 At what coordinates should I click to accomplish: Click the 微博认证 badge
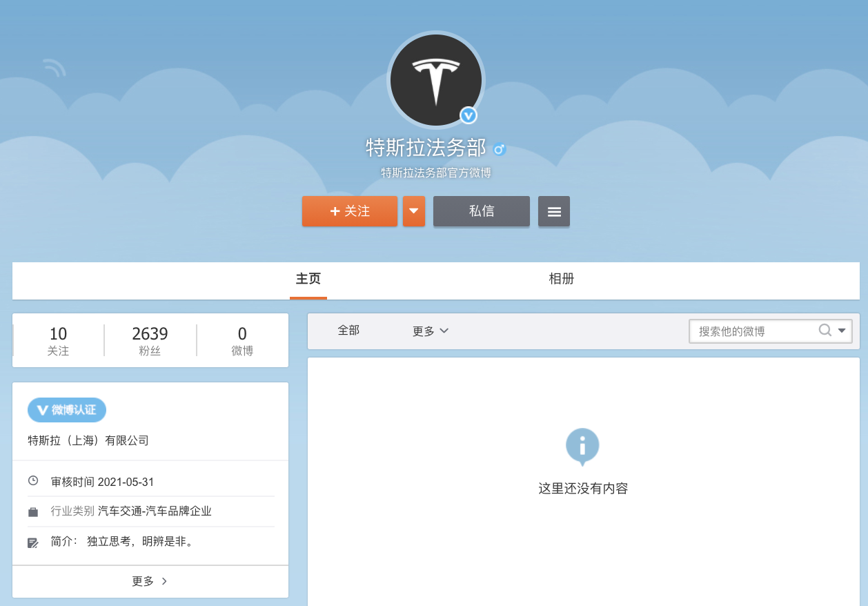coord(67,410)
